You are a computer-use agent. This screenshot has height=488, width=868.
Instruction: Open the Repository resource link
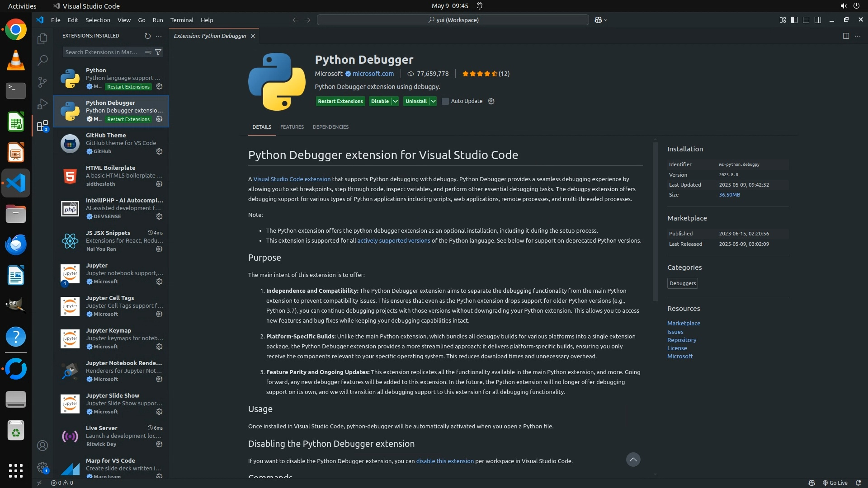point(681,340)
